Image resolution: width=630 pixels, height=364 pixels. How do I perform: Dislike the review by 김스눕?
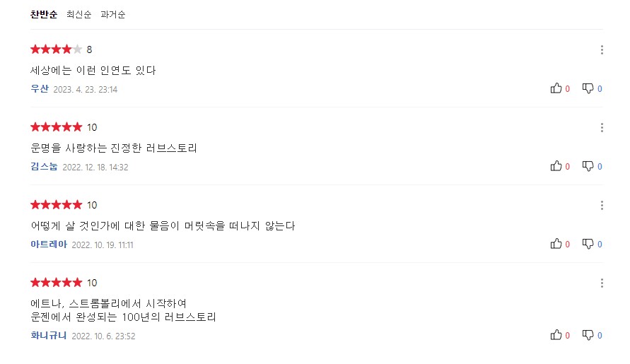[x=588, y=166]
